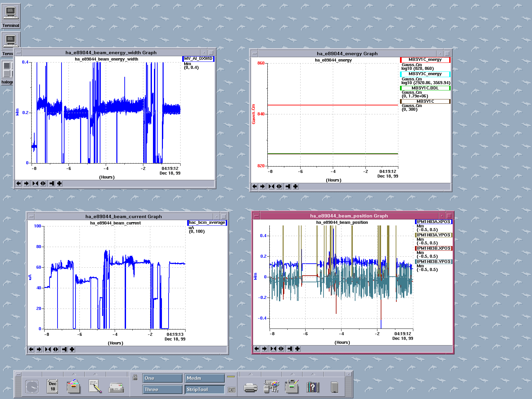Image resolution: width=532 pixels, height=399 pixels.
Task: Click the Trash can icon in front panel
Action: (334, 387)
